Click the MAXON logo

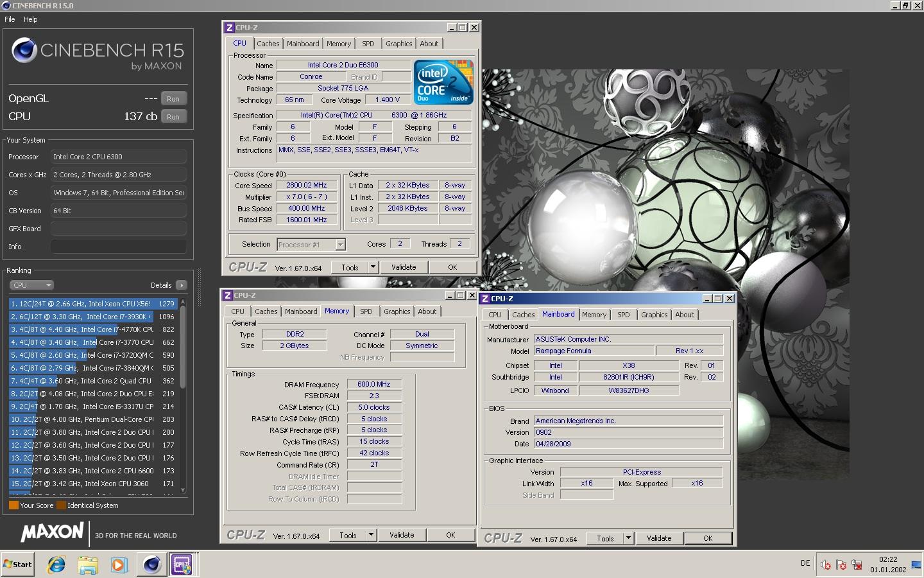click(52, 532)
